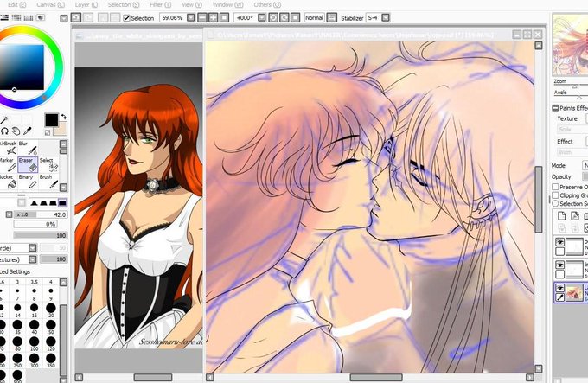The width and height of the screenshot is (588, 383).
Task: Select the Hand pan tool
Action: point(16,131)
